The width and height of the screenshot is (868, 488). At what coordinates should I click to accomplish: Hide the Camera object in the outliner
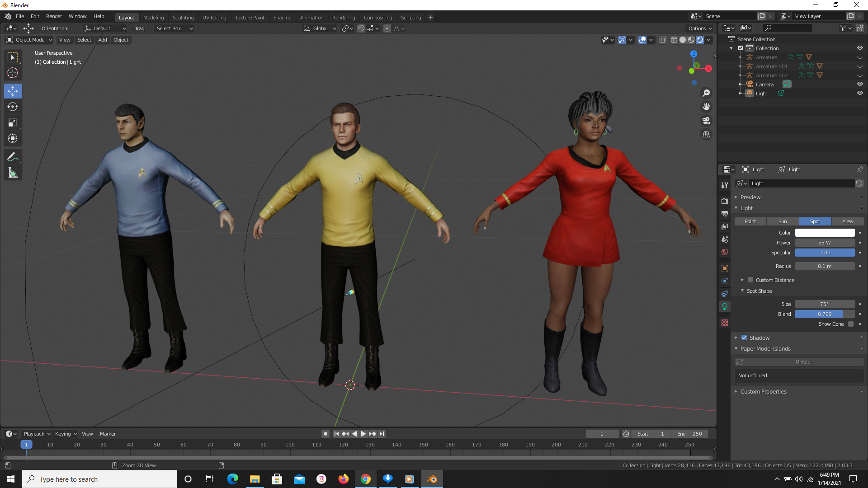pyautogui.click(x=860, y=84)
